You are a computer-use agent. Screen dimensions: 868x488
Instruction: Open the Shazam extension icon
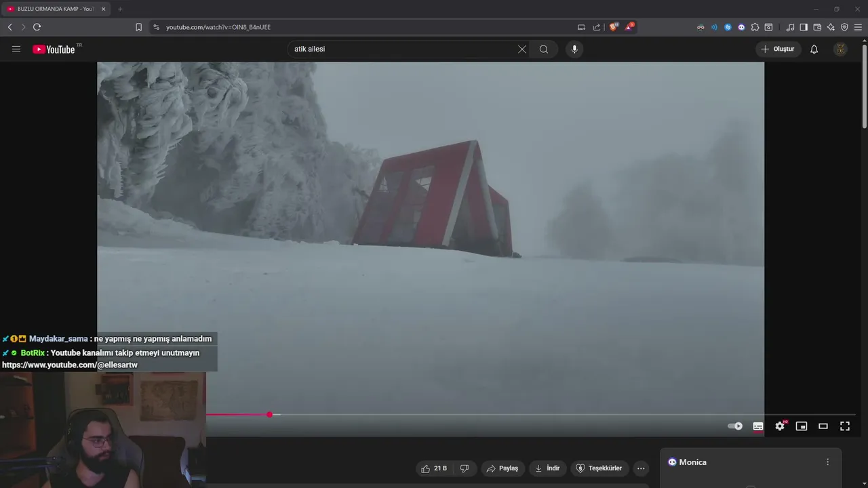[728, 27]
